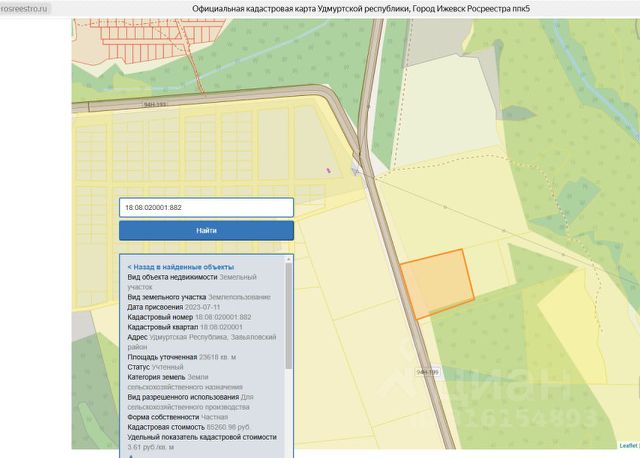Click the Площадь уточненная 23618 кв. м row

pos(182,357)
